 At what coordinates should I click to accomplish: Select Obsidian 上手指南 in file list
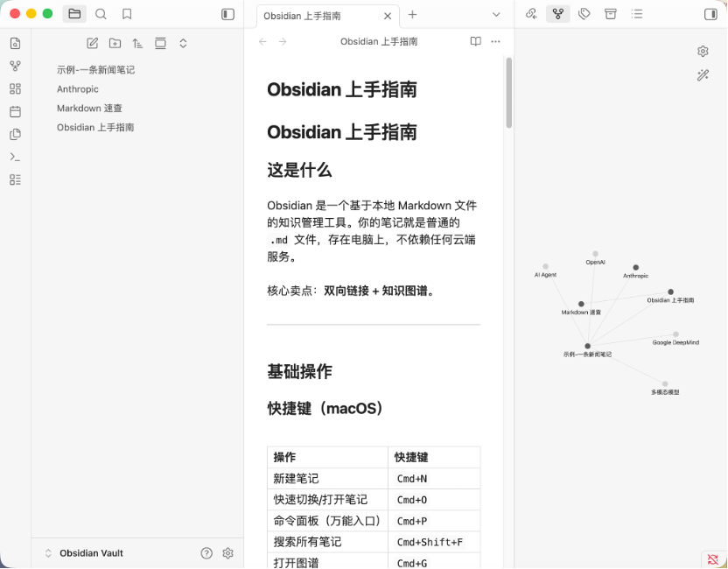pyautogui.click(x=95, y=127)
